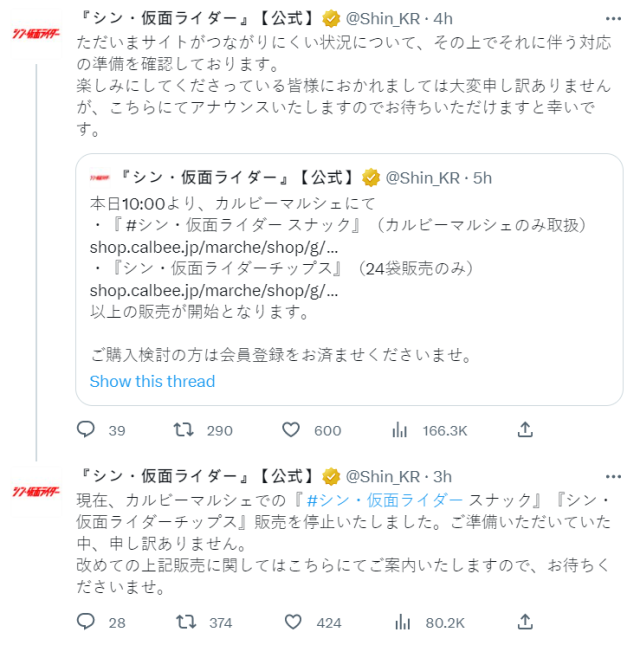This screenshot has height=645, width=640.
Task: Open the quoted tweet's 5h timestamp
Action: (x=482, y=177)
